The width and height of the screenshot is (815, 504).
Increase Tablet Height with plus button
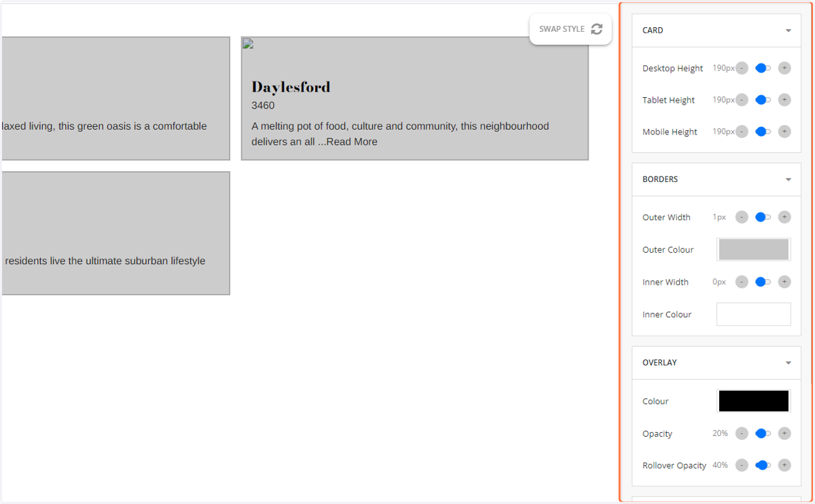point(784,100)
